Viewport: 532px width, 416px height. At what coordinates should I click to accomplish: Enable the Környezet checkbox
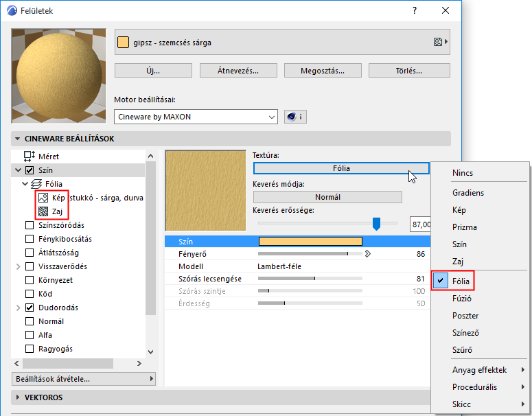coord(30,280)
